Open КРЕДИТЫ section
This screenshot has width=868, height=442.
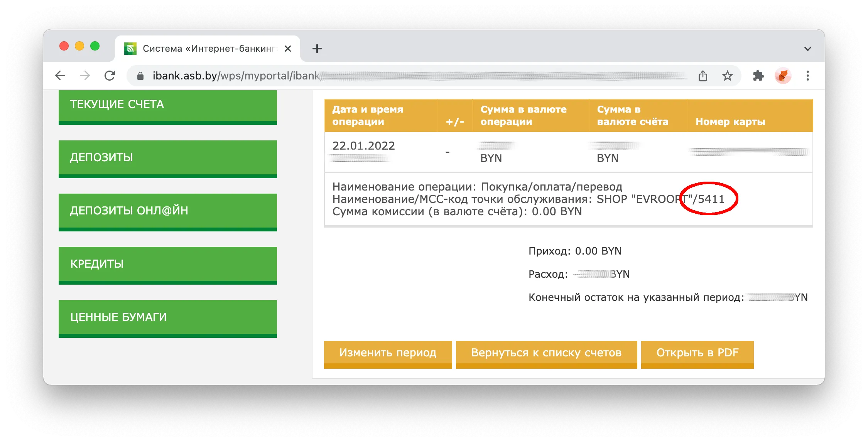pos(168,265)
